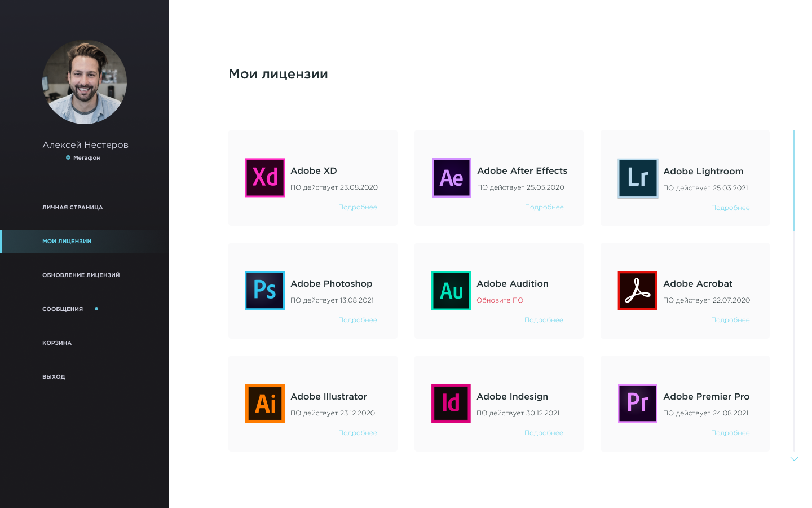Click the Adobe Premiere Pro icon

(638, 404)
